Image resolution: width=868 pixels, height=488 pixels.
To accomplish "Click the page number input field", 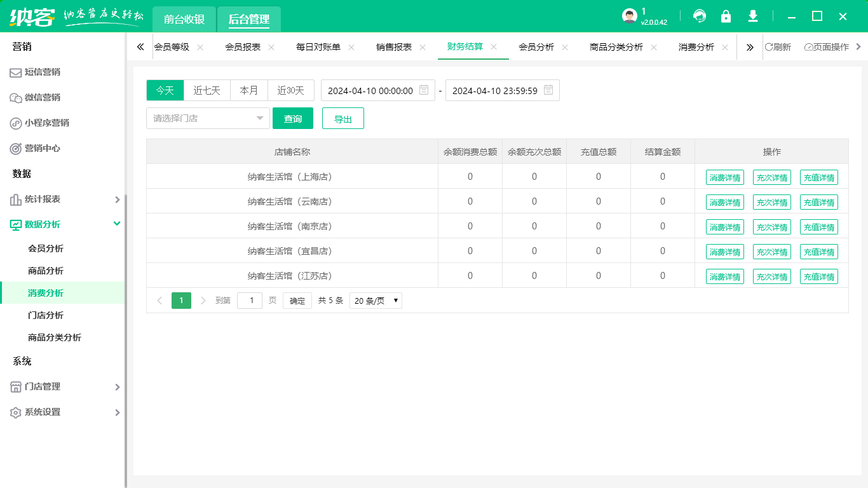I will pos(249,300).
